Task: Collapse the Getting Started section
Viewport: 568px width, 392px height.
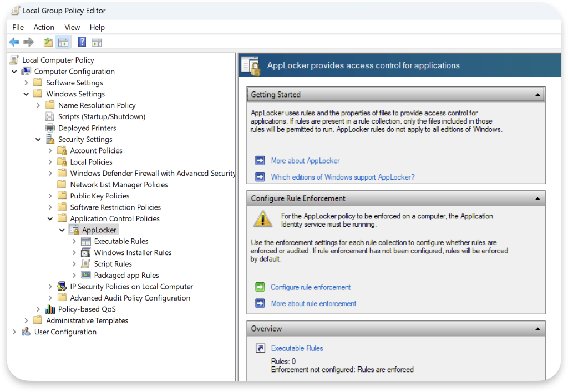Action: pyautogui.click(x=537, y=95)
